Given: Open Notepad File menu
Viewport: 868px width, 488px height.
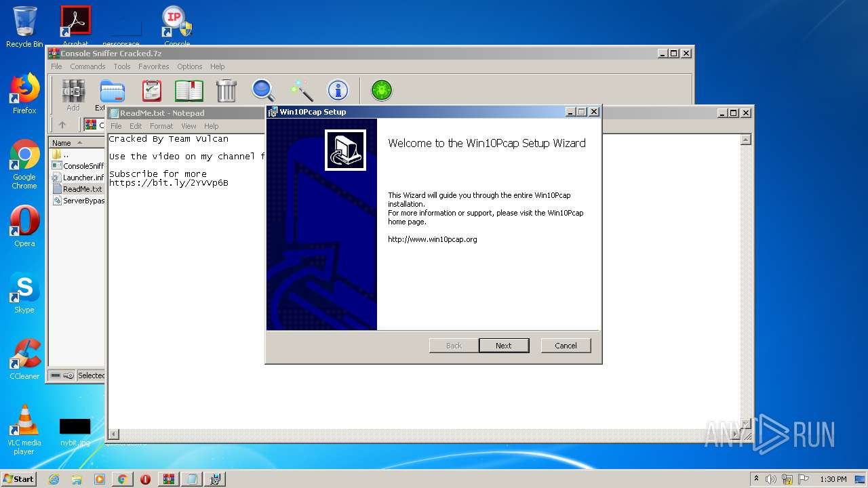Looking at the screenshot, I should pyautogui.click(x=116, y=126).
